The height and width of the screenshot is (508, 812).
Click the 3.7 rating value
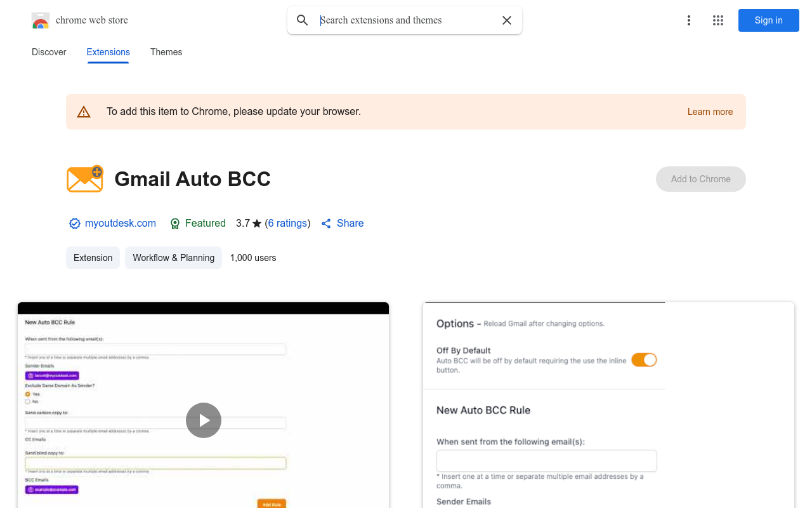pyautogui.click(x=243, y=224)
